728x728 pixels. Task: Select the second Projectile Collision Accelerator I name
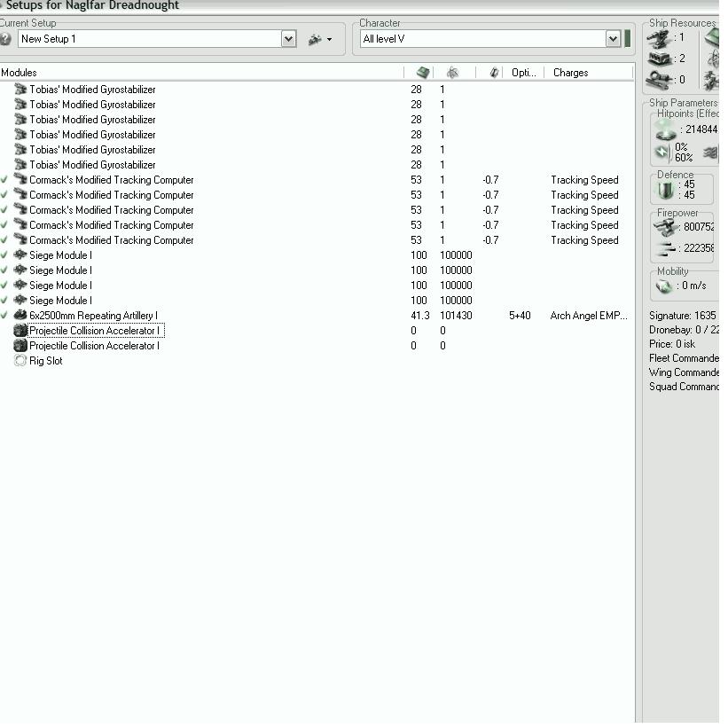pos(94,346)
